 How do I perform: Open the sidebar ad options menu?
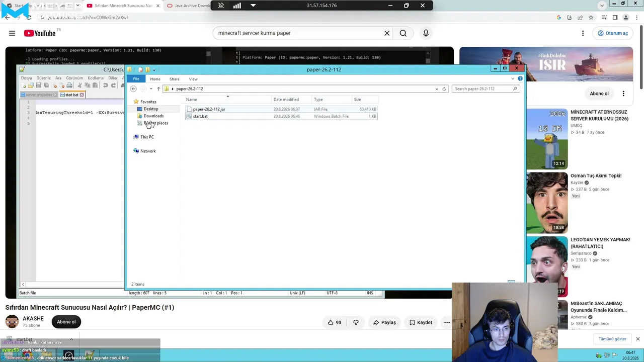click(x=623, y=94)
